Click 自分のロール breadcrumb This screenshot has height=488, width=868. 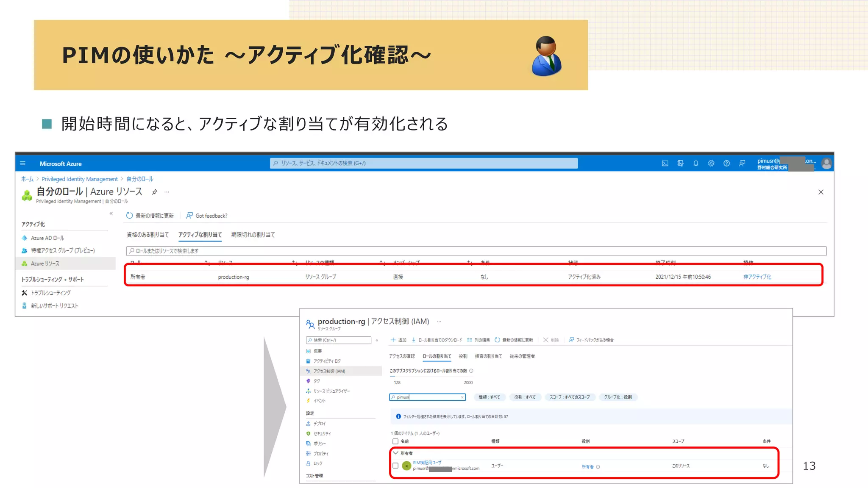click(x=140, y=179)
